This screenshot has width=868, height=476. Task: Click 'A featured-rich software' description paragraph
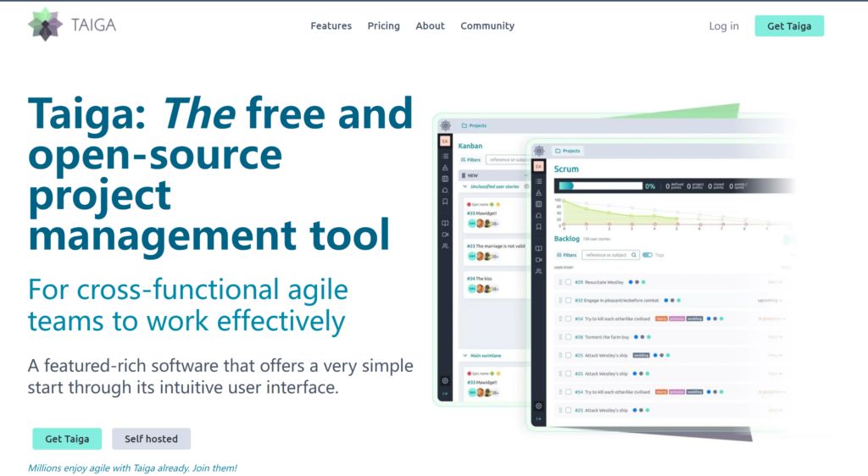point(220,376)
